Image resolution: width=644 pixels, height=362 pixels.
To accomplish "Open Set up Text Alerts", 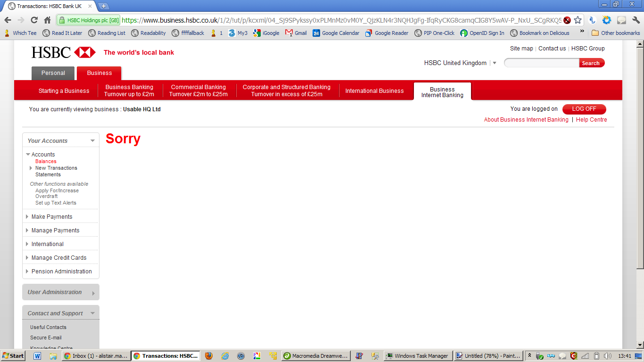I will pyautogui.click(x=56, y=203).
